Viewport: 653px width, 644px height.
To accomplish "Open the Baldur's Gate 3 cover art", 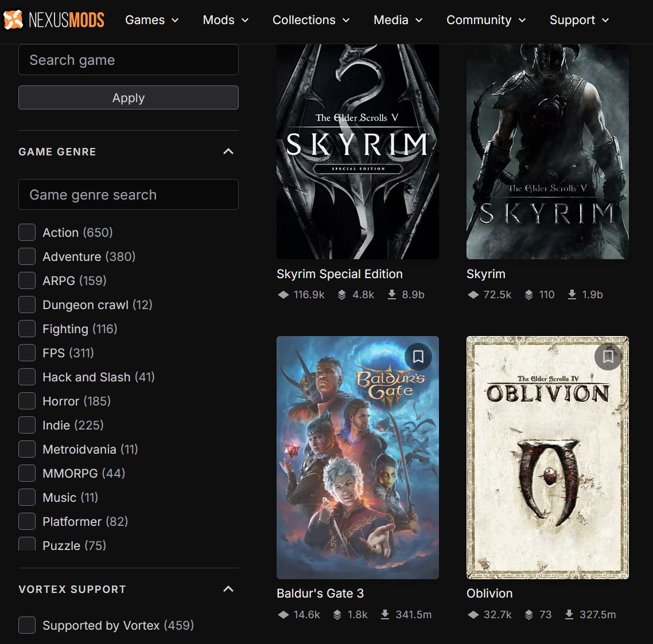I will click(x=357, y=458).
